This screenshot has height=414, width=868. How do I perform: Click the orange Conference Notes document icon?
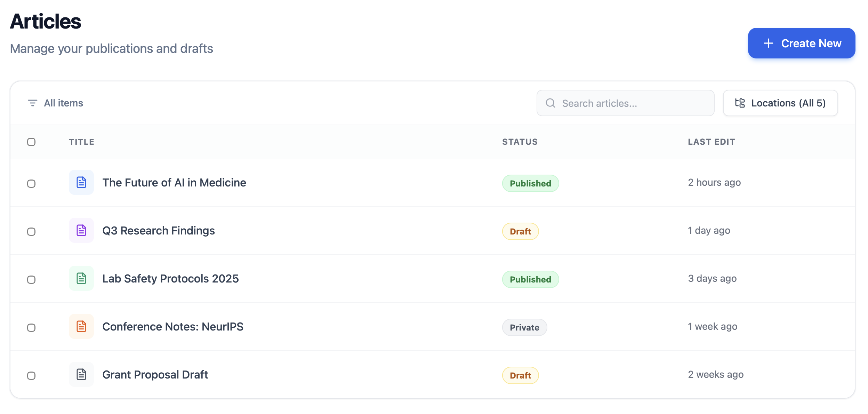click(x=81, y=326)
